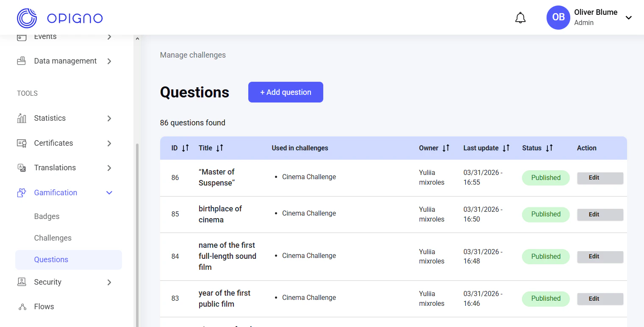
Task: Sort table by Status arrows
Action: (549, 148)
